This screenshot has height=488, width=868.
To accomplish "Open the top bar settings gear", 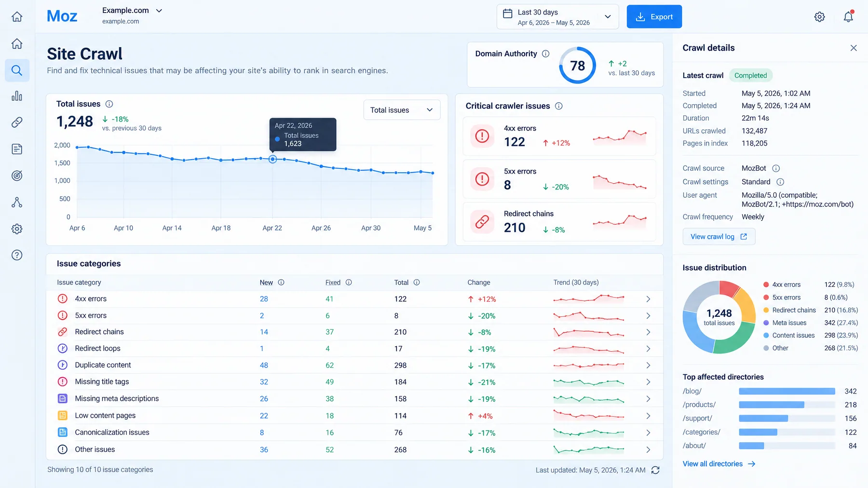I will pos(819,17).
